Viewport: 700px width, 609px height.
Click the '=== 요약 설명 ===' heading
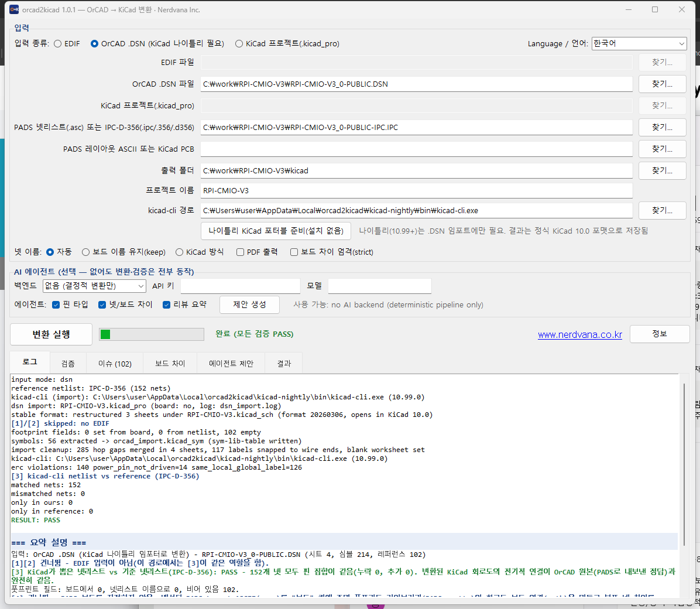pos(49,542)
